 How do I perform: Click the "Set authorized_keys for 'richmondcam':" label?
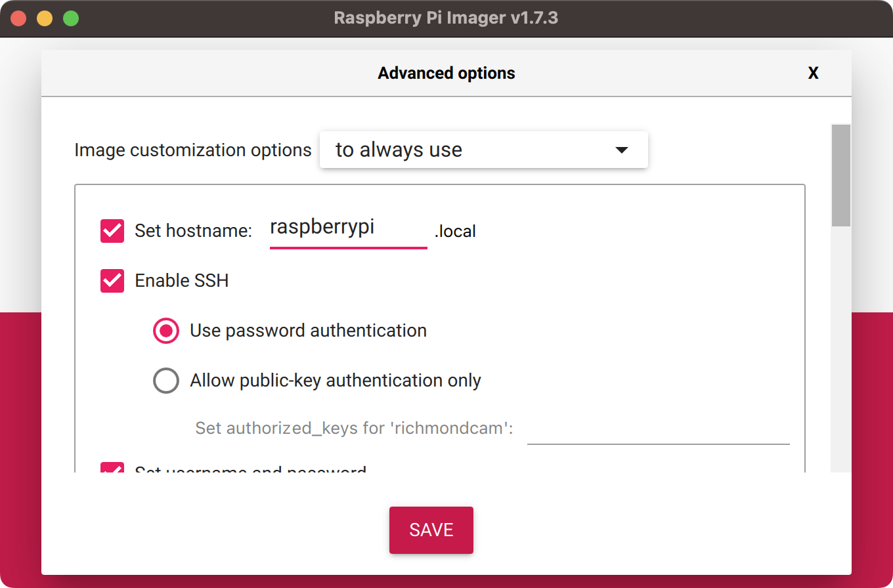(x=354, y=429)
